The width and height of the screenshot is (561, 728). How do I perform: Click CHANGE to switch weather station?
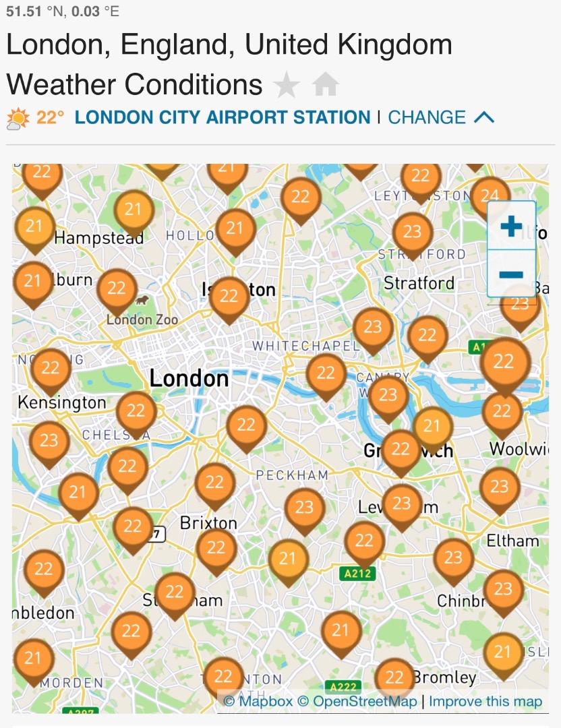pyautogui.click(x=427, y=117)
